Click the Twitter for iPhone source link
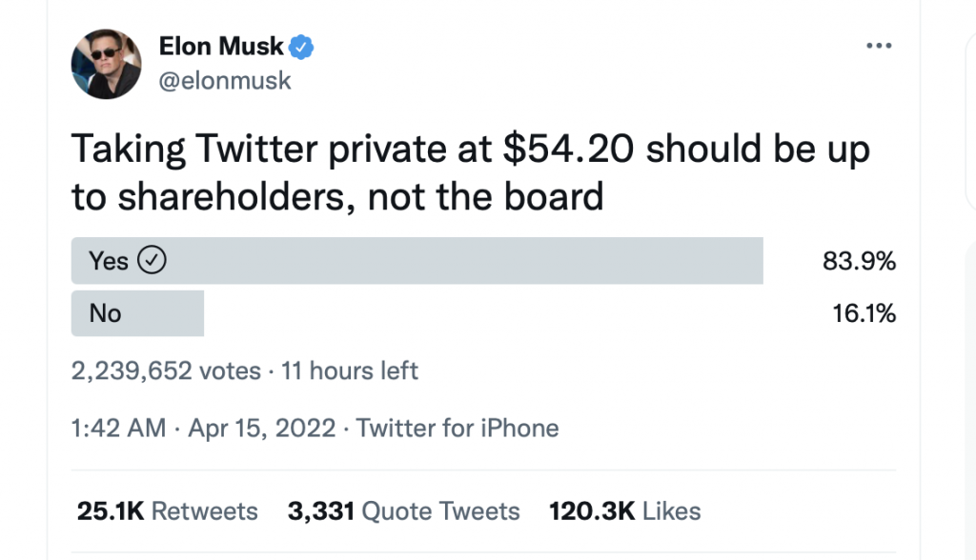The width and height of the screenshot is (976, 560). coord(457,429)
